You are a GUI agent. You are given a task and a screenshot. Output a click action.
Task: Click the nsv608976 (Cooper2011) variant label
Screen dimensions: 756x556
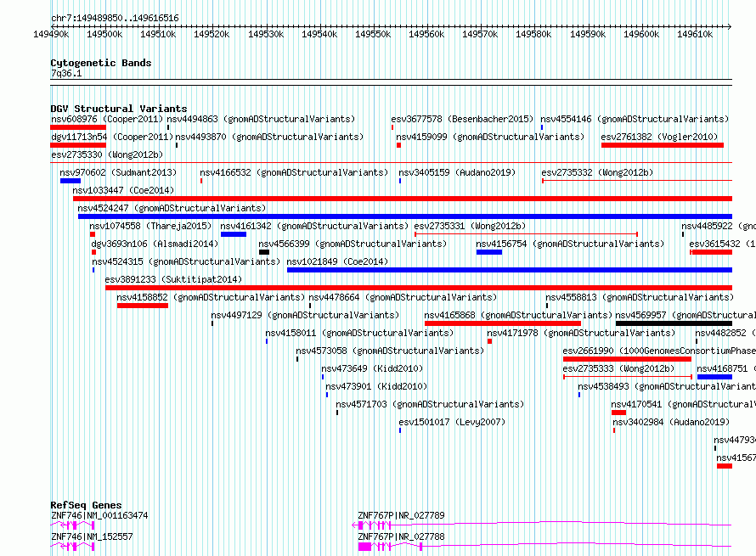pos(107,119)
